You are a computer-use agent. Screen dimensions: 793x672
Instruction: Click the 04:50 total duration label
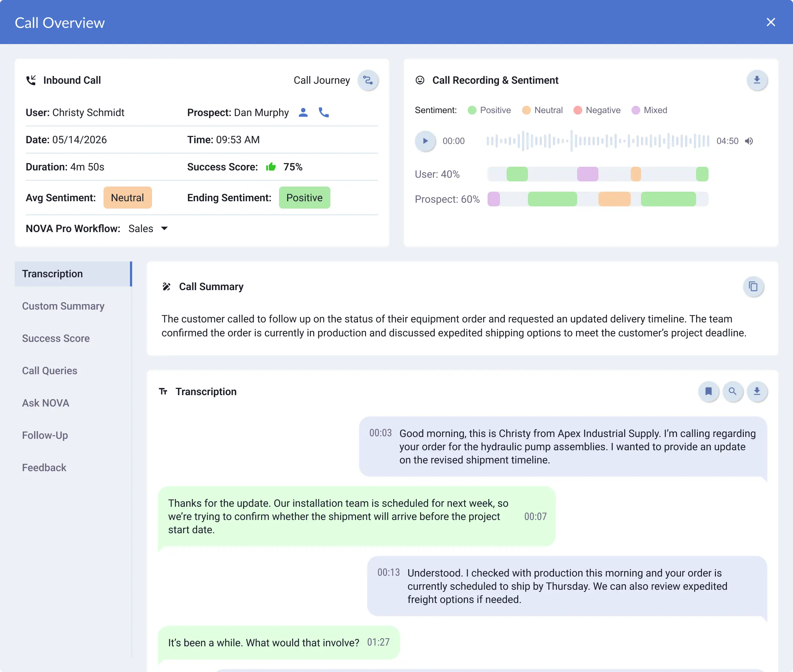pos(727,141)
